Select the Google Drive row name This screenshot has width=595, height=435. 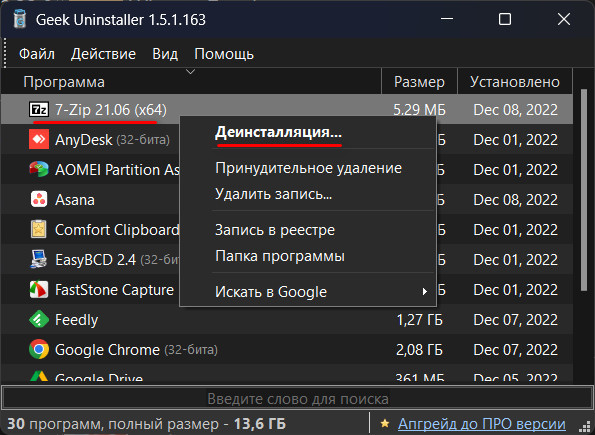[99, 377]
